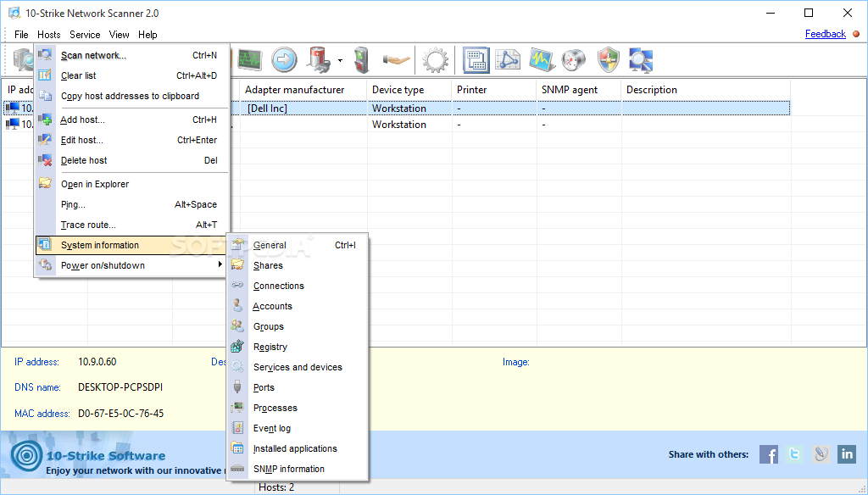This screenshot has height=495, width=868.
Task: Select General in System information submenu
Action: pyautogui.click(x=298, y=245)
